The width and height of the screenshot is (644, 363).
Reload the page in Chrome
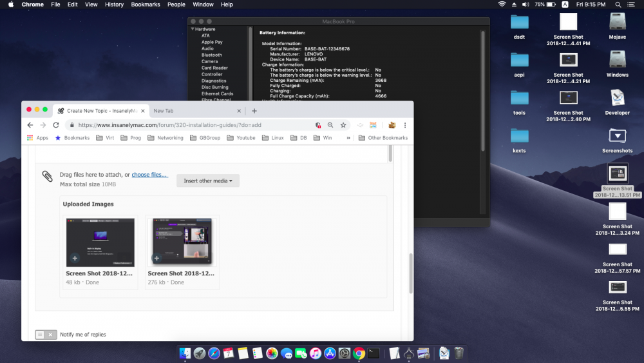coord(56,125)
